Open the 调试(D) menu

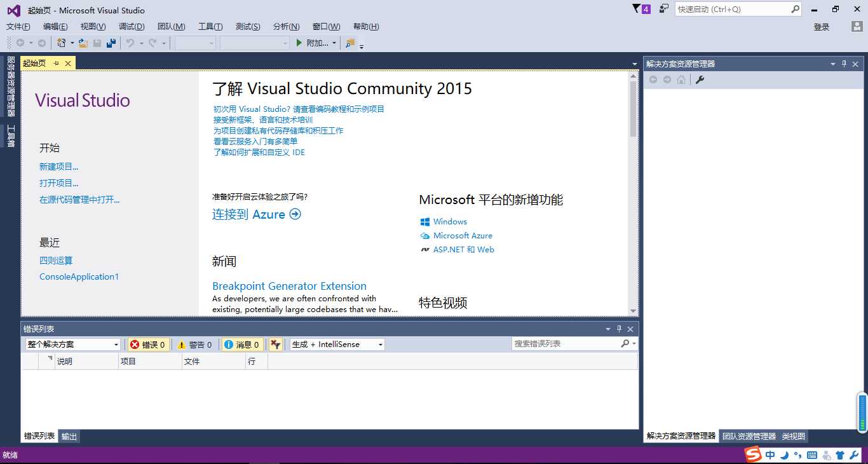pos(132,27)
